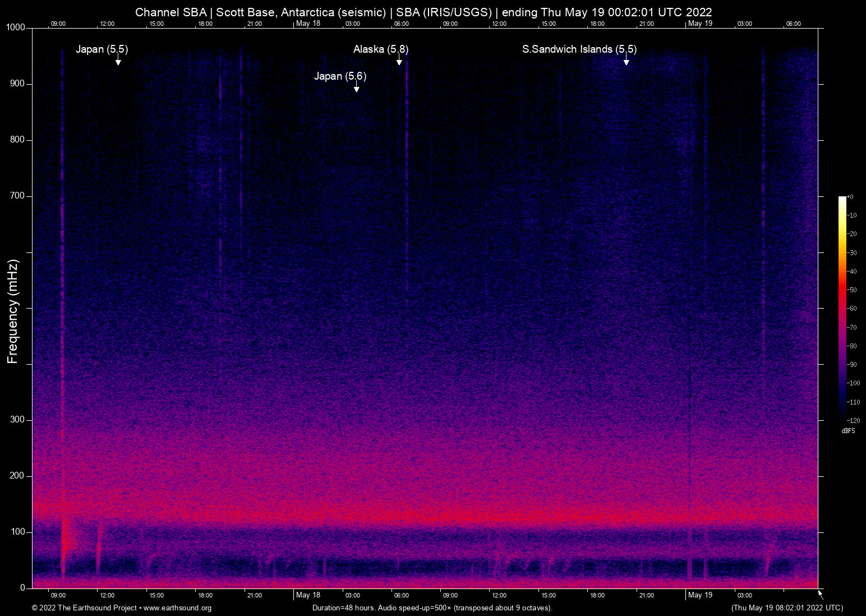
Task: Click the Frequency (mHz) axis label
Action: click(x=12, y=311)
